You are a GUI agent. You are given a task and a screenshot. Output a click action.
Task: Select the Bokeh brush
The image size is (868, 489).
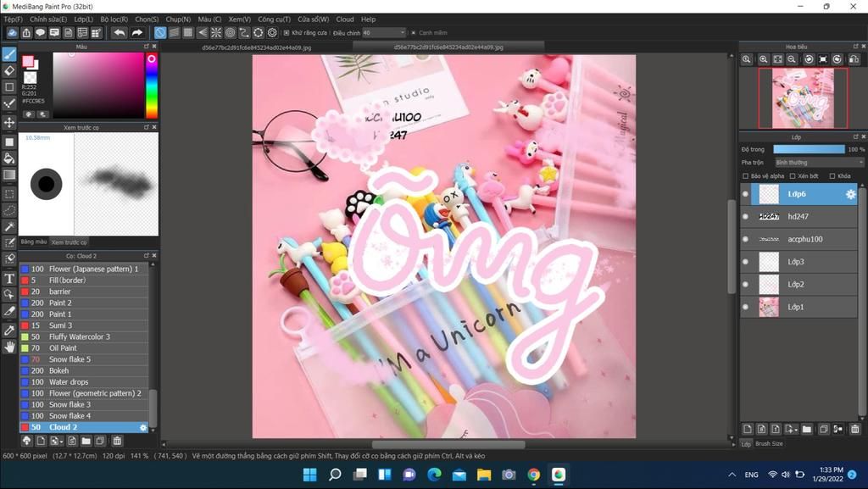point(84,370)
